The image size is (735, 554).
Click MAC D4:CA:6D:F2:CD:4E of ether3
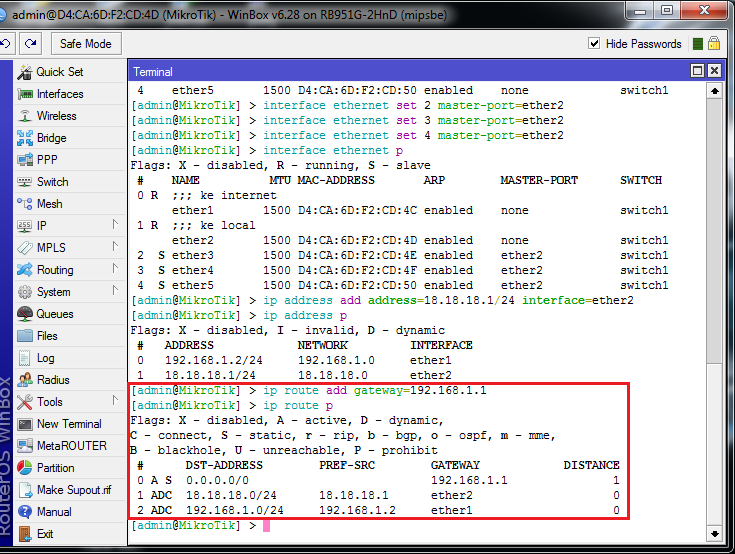click(x=358, y=255)
